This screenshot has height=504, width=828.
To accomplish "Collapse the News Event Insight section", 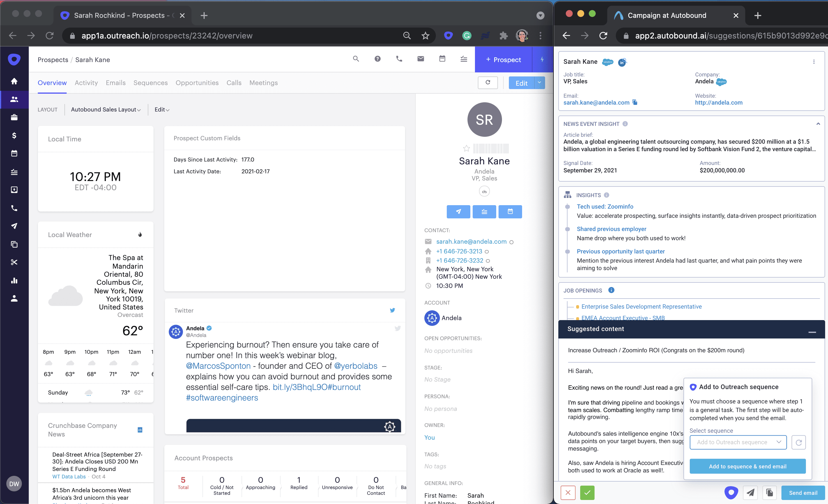I will pos(818,124).
